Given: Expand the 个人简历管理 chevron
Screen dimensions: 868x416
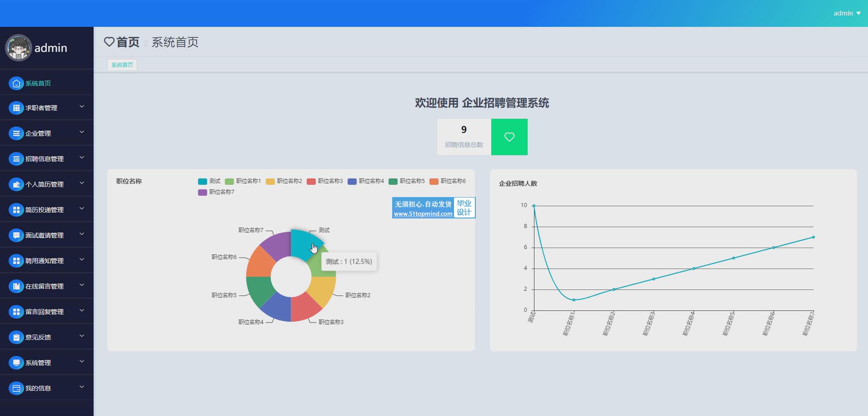Looking at the screenshot, I should [82, 183].
